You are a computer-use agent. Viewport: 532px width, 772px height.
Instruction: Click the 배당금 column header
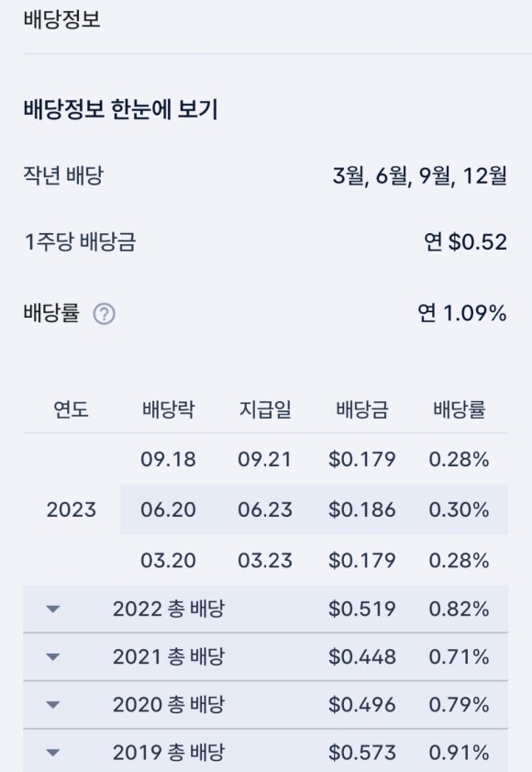tap(362, 409)
